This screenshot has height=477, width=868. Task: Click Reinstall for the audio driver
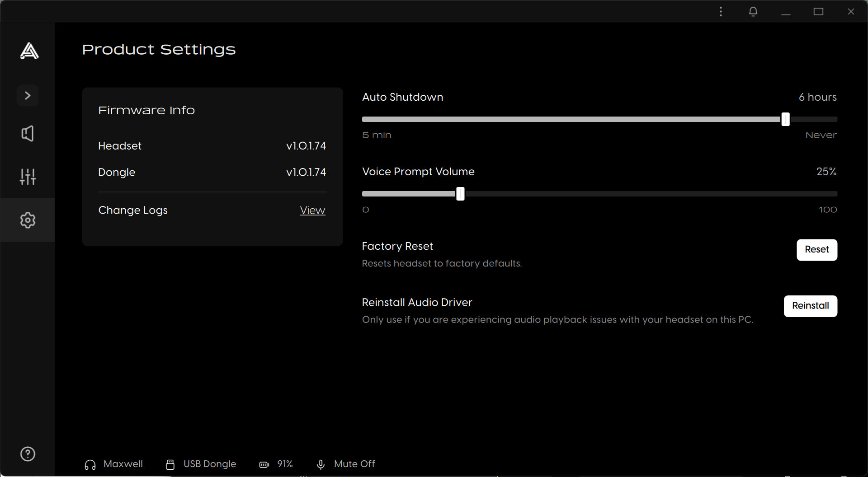click(810, 306)
